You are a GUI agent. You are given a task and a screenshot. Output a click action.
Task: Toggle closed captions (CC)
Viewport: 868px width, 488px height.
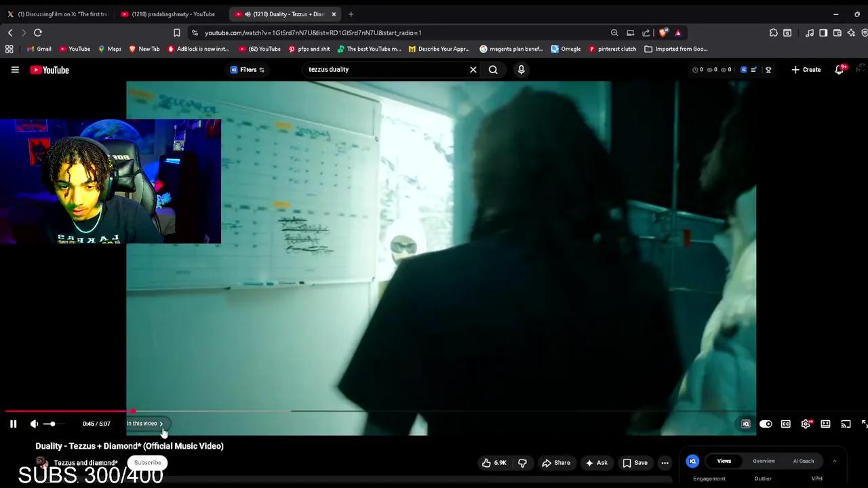point(785,424)
